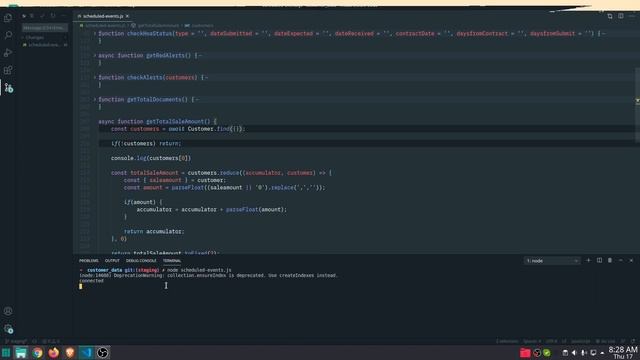Open the Search view in activity bar
Screen dimensions: 640x360
[8, 35]
